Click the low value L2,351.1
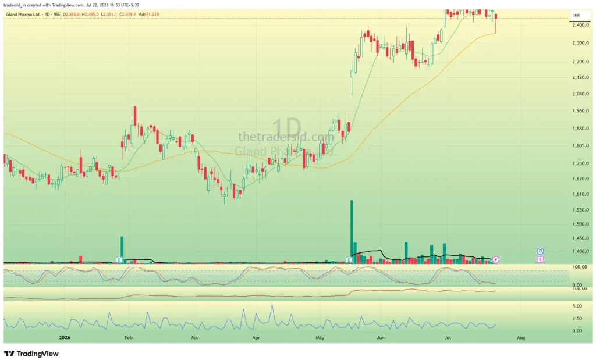Screen dimensions: 596x364 pos(109,15)
